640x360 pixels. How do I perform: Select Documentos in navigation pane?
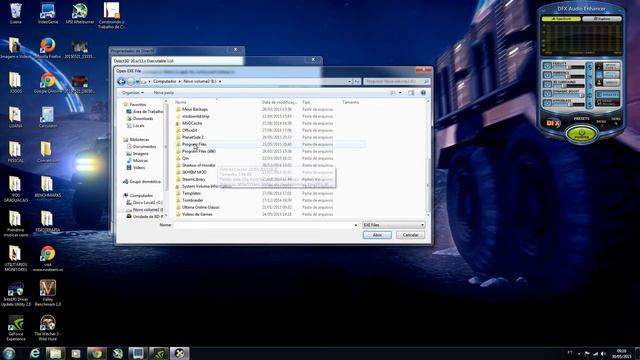click(x=141, y=147)
